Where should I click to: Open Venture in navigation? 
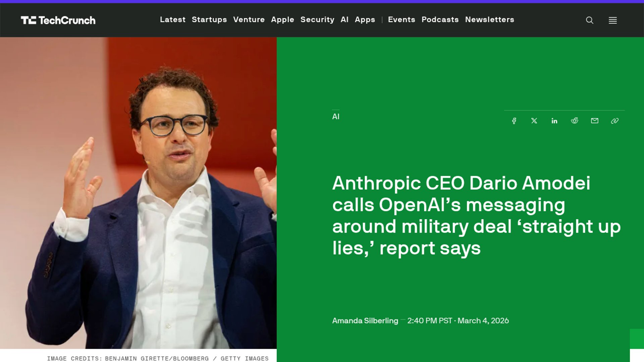point(249,19)
